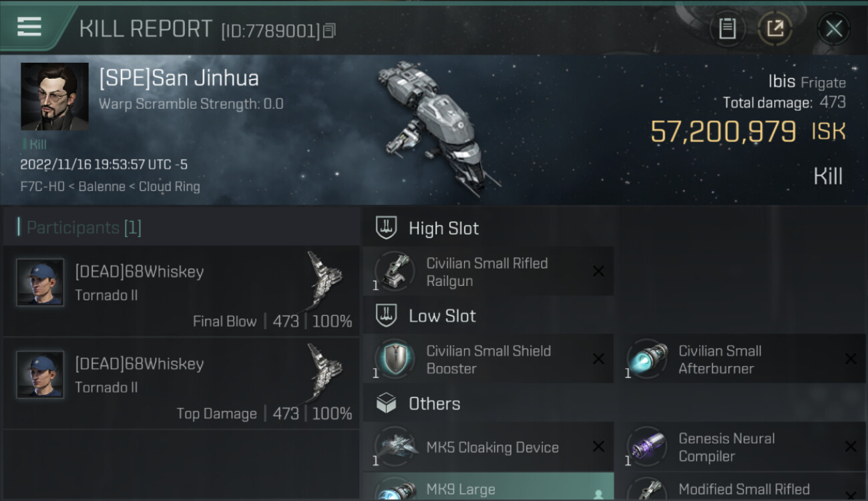View San Jinhua's character portrait

point(55,97)
